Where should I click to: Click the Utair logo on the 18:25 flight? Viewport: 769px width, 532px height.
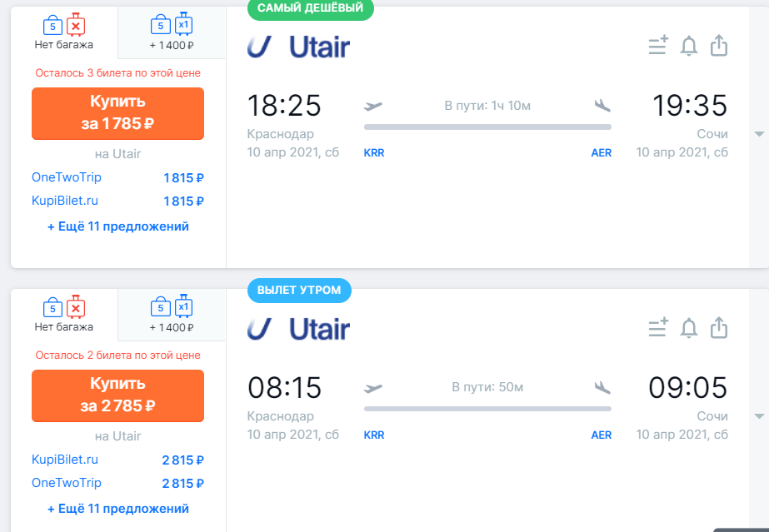[x=298, y=47]
